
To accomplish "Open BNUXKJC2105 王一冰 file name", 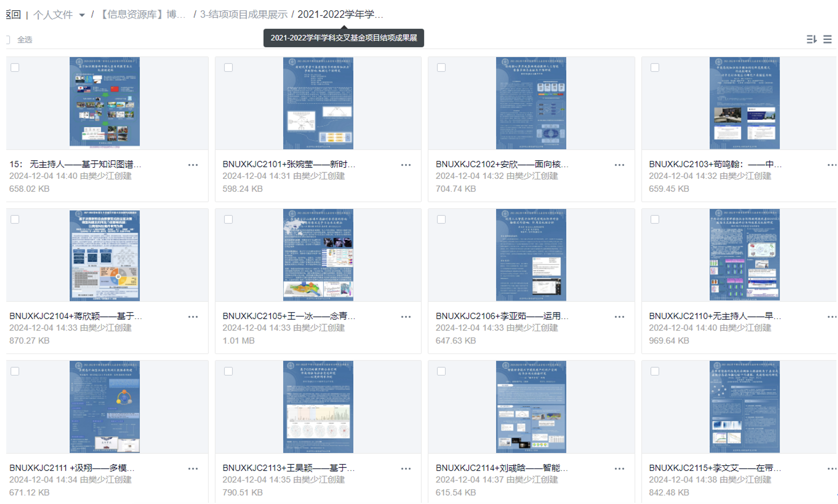I will [289, 316].
